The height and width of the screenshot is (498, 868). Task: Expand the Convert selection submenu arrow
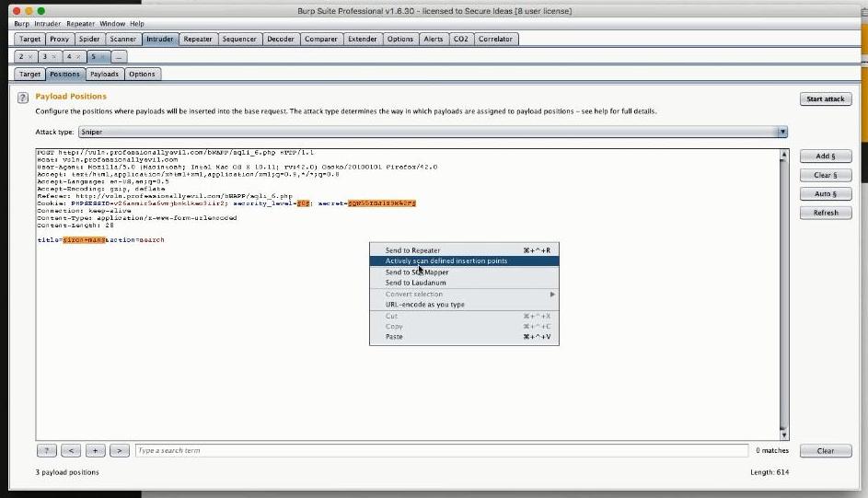tap(552, 295)
